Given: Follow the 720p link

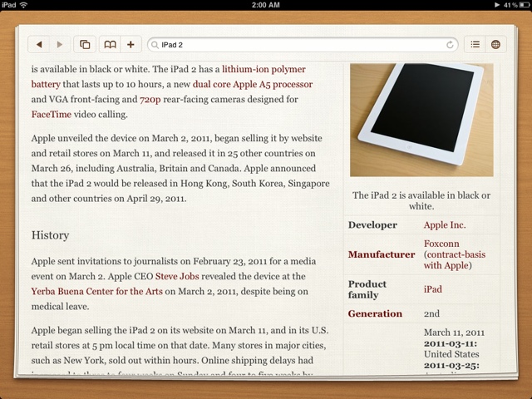Looking at the screenshot, I should pyautogui.click(x=150, y=100).
